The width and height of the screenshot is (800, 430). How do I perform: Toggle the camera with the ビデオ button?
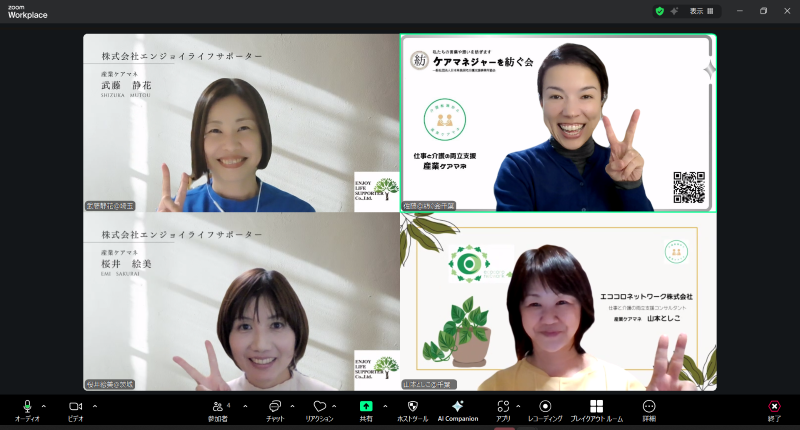click(x=75, y=408)
